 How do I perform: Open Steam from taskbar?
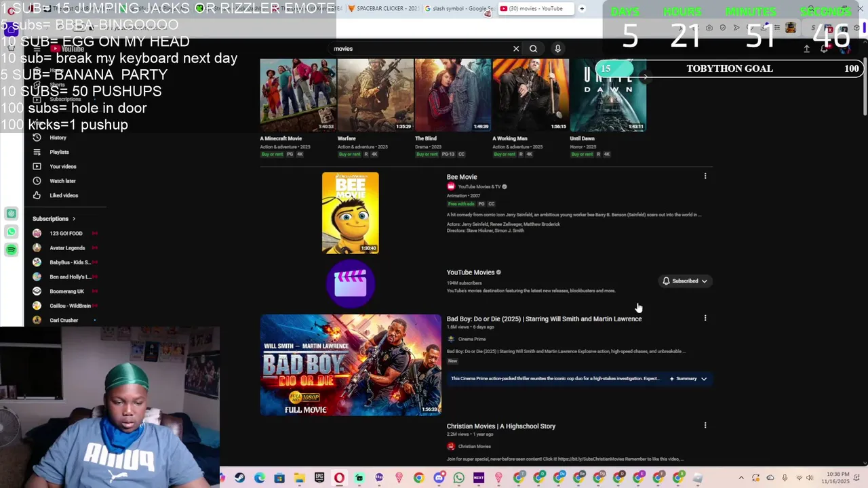(239, 478)
